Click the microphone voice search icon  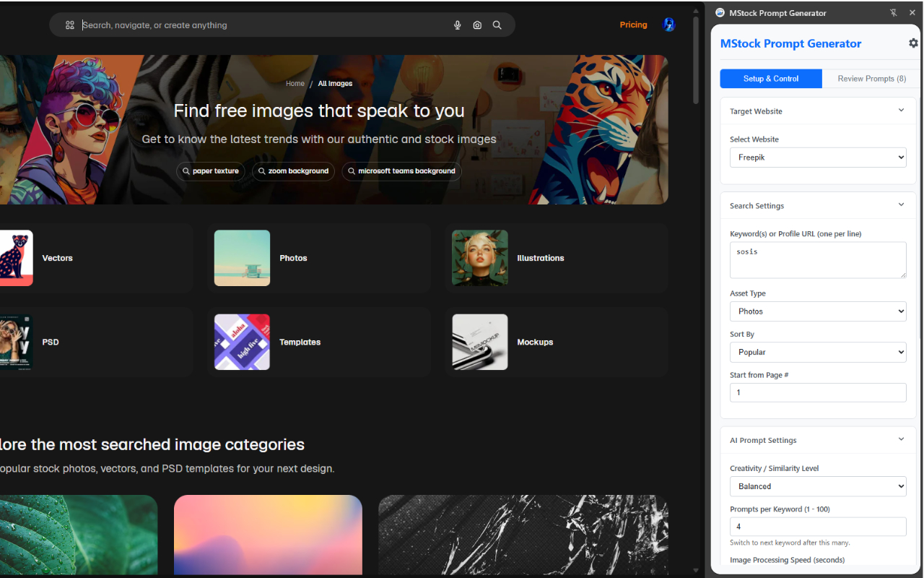pyautogui.click(x=457, y=25)
